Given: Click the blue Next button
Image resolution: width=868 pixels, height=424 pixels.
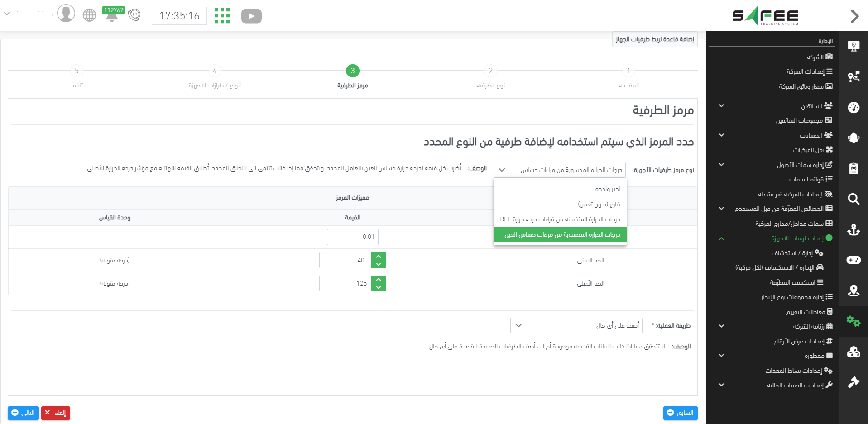Looking at the screenshot, I should [23, 413].
